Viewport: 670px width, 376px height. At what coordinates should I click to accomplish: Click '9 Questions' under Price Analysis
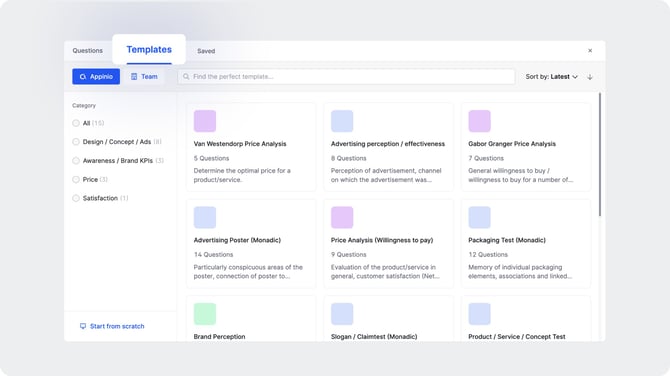pyautogui.click(x=349, y=255)
